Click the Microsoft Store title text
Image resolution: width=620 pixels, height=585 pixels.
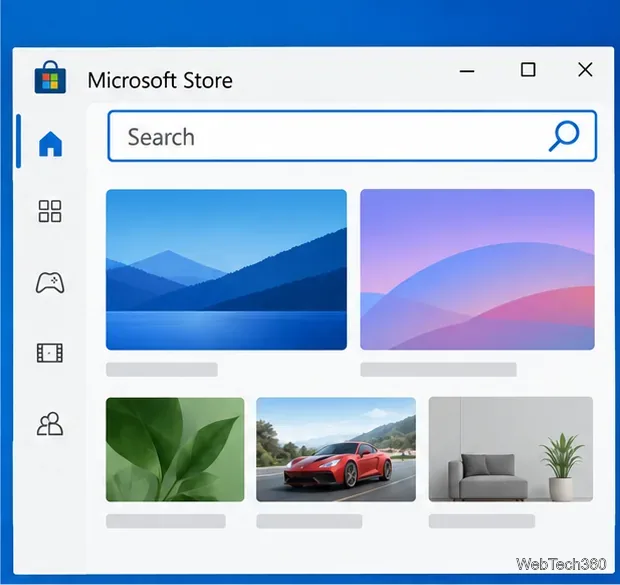160,80
